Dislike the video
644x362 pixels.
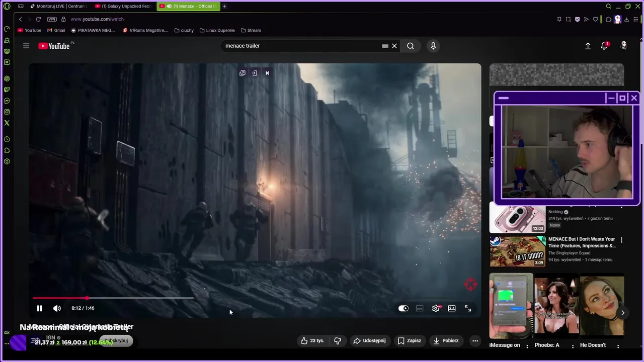tap(338, 340)
